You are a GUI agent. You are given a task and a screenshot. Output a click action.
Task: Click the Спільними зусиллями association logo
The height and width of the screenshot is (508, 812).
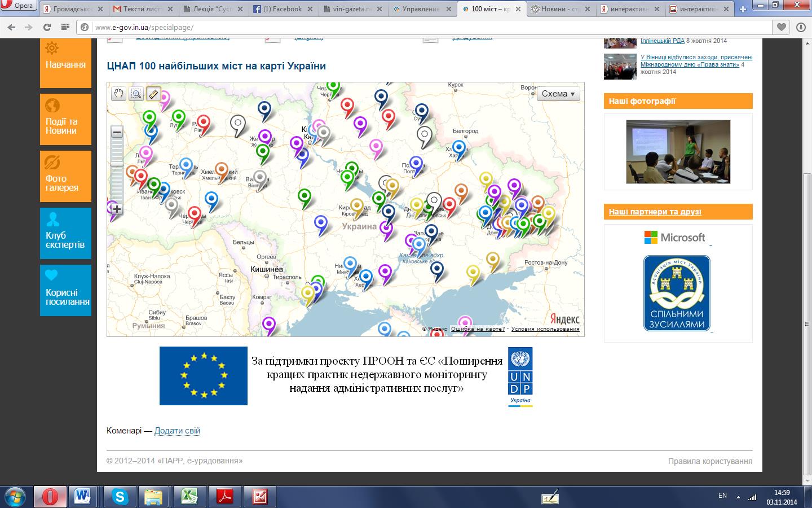(x=677, y=293)
